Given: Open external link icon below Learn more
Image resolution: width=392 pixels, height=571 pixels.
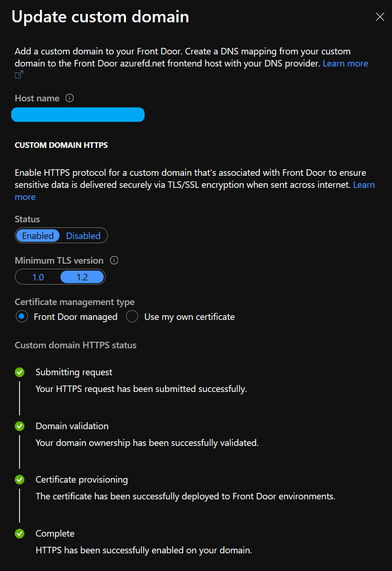Looking at the screenshot, I should pyautogui.click(x=19, y=75).
